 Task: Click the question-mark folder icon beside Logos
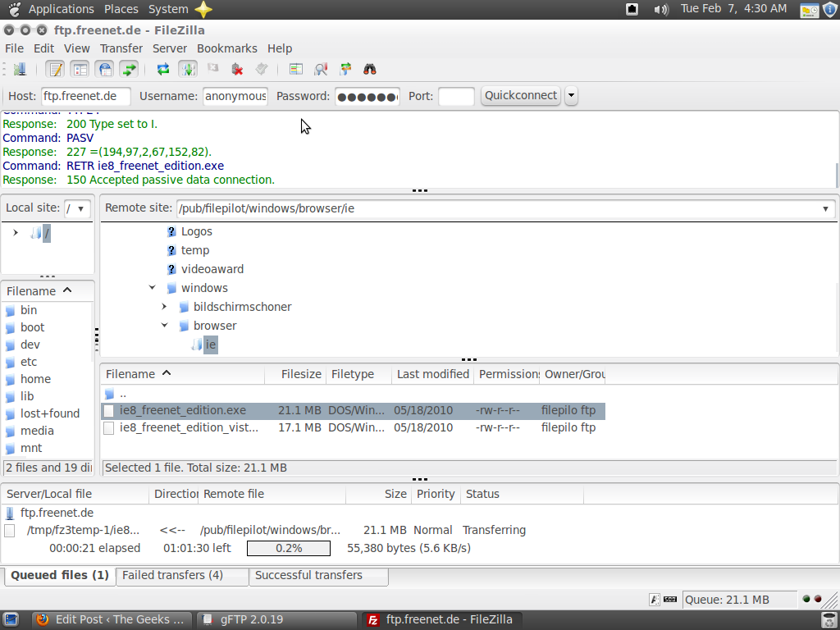tap(171, 231)
